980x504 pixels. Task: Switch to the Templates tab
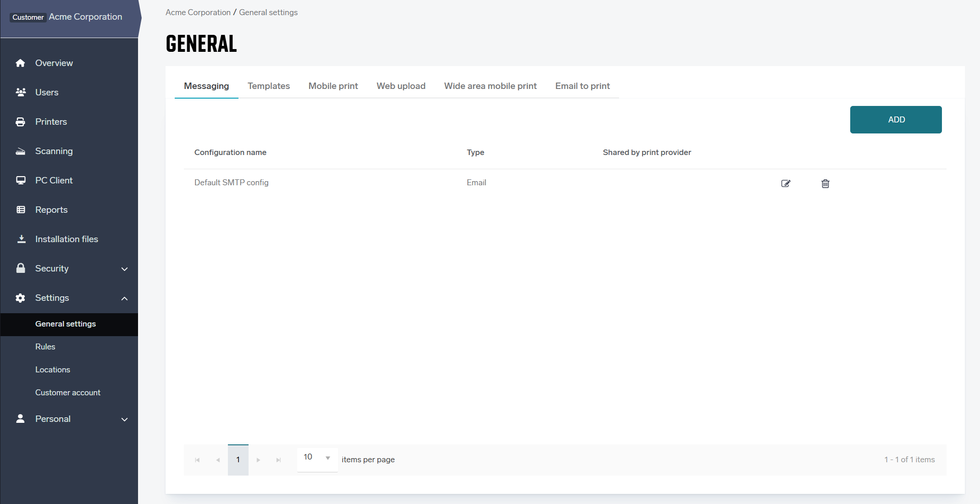[x=269, y=86]
